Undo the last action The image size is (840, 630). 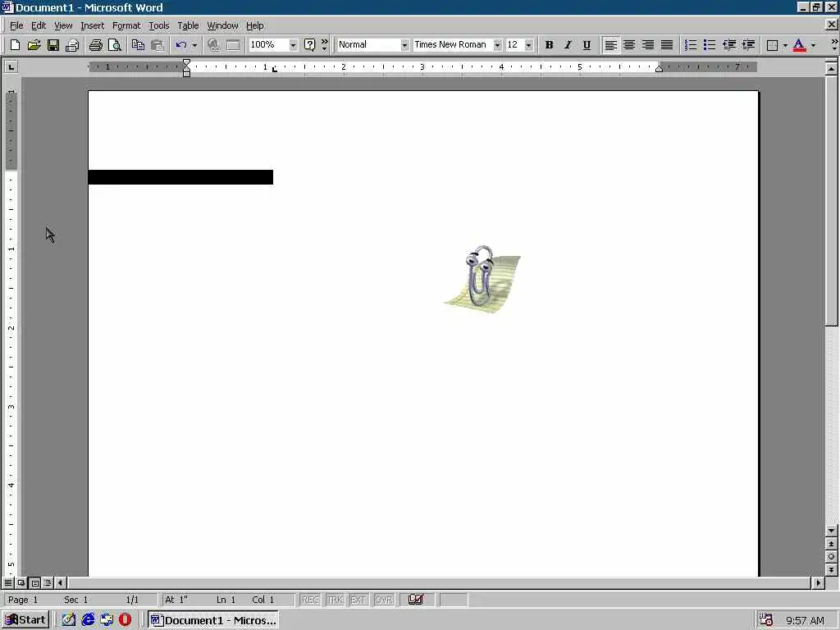pyautogui.click(x=181, y=45)
